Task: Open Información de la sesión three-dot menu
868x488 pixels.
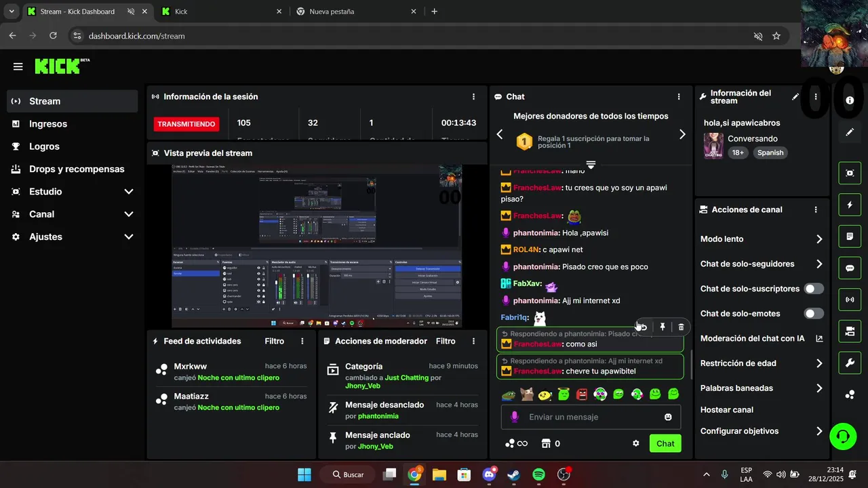Action: coord(474,97)
